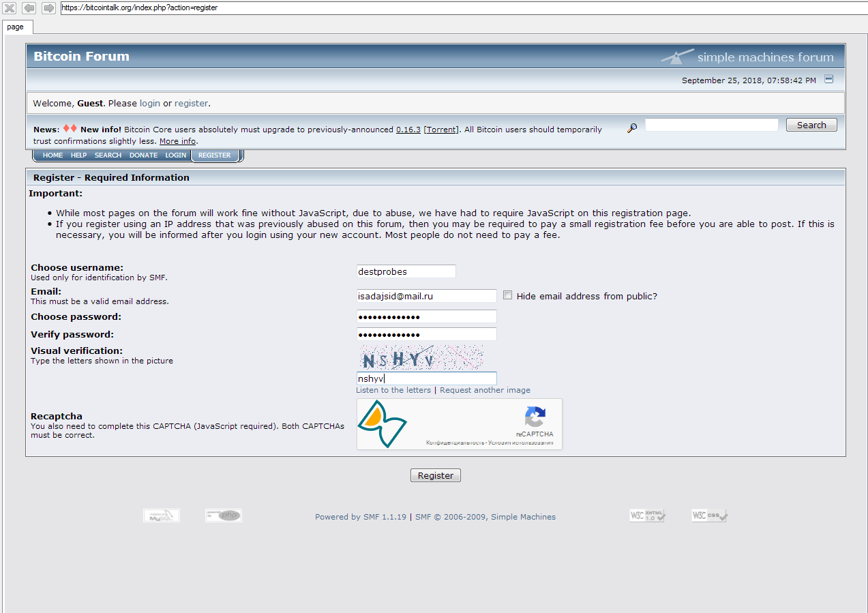Image resolution: width=868 pixels, height=613 pixels.
Task: Click the W3C CSS validation badge
Action: tap(709, 515)
